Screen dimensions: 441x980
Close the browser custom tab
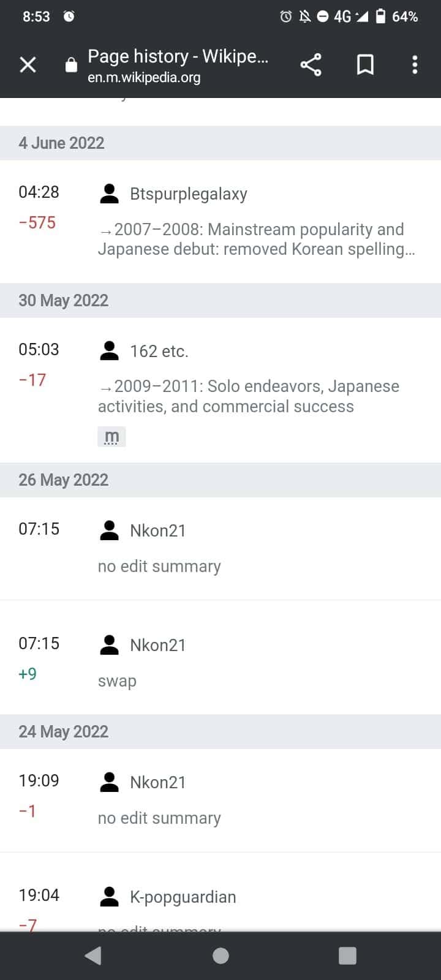click(x=28, y=64)
